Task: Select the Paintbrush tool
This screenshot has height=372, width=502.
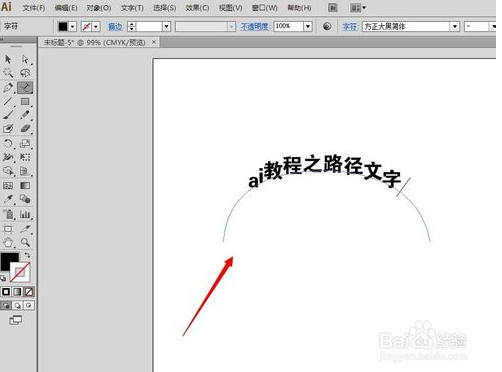Action: tap(8, 115)
